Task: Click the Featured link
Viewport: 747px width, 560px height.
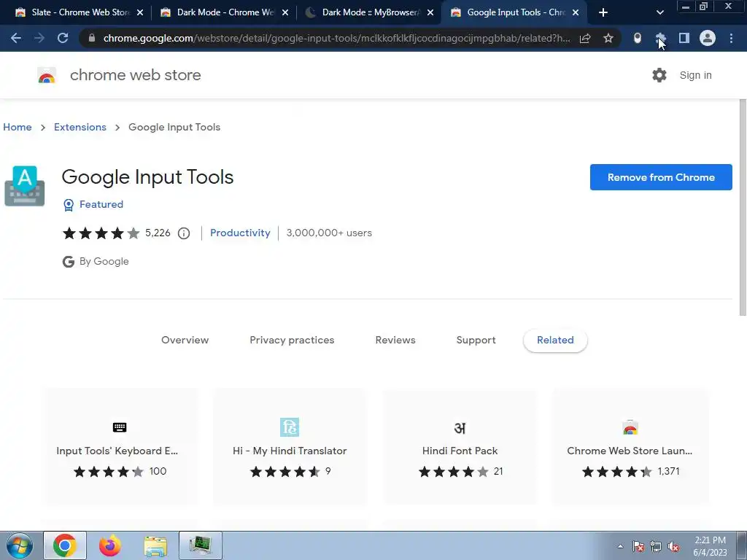Action: tap(101, 204)
